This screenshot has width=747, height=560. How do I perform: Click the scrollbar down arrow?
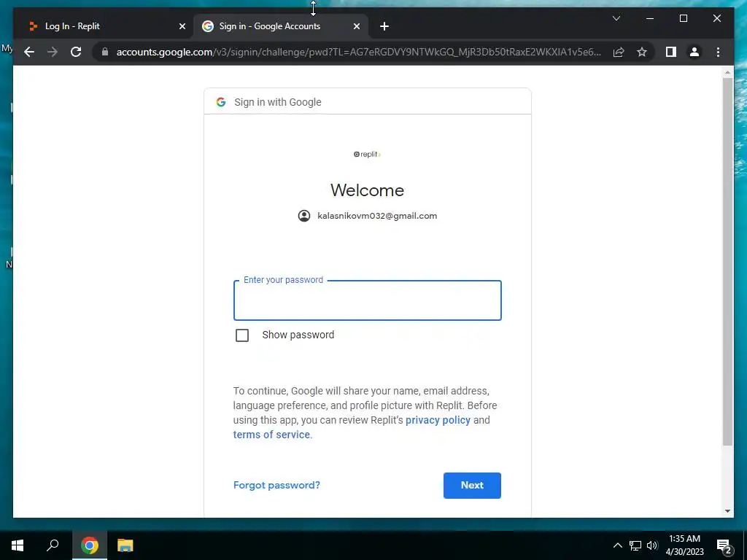[x=727, y=511]
